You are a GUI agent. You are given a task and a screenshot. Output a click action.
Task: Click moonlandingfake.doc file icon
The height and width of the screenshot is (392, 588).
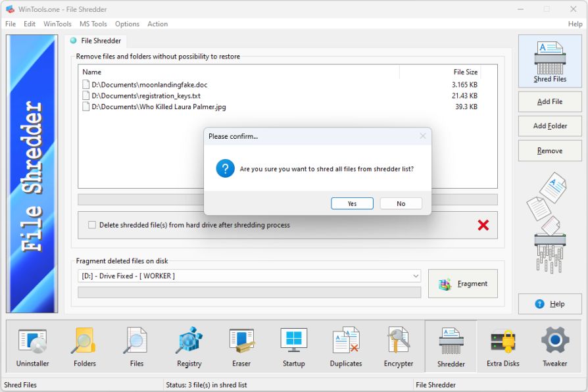[86, 84]
